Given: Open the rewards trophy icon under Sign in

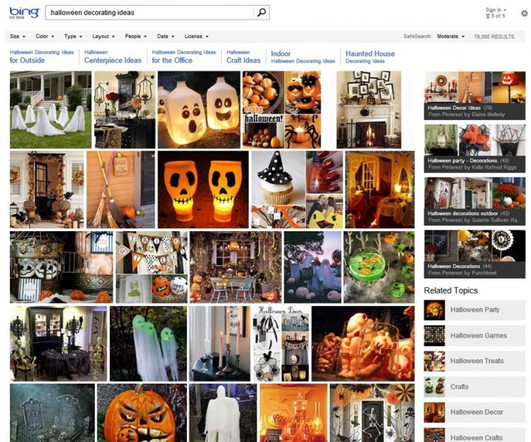Looking at the screenshot, I should point(488,16).
